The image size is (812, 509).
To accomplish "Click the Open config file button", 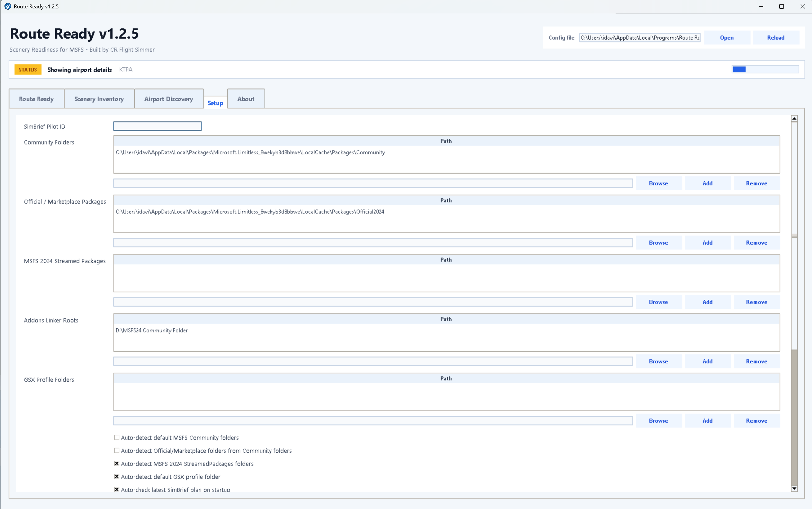I will pos(727,38).
